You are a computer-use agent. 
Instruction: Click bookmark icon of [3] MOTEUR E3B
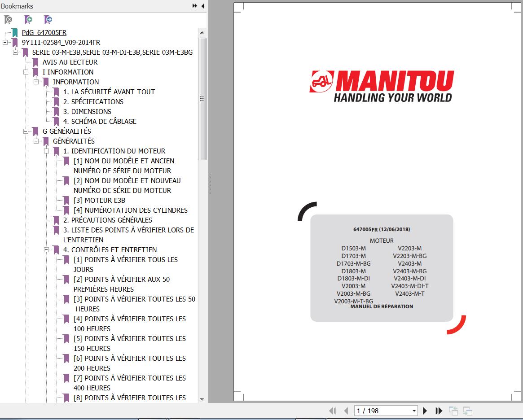click(x=66, y=201)
